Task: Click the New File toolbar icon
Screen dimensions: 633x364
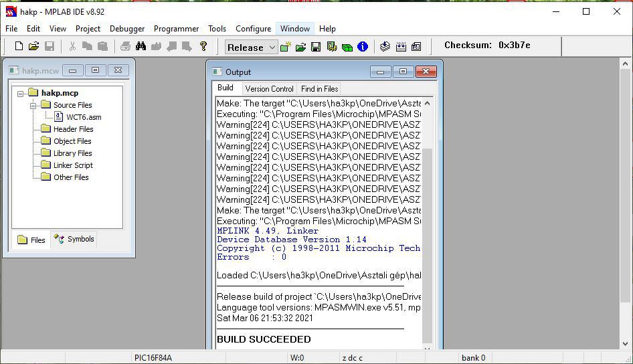Action: pos(19,46)
